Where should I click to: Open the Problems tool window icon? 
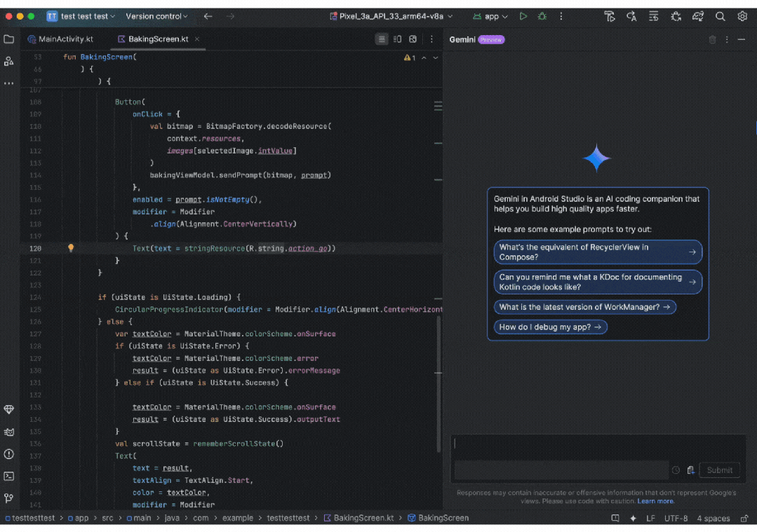[9, 454]
